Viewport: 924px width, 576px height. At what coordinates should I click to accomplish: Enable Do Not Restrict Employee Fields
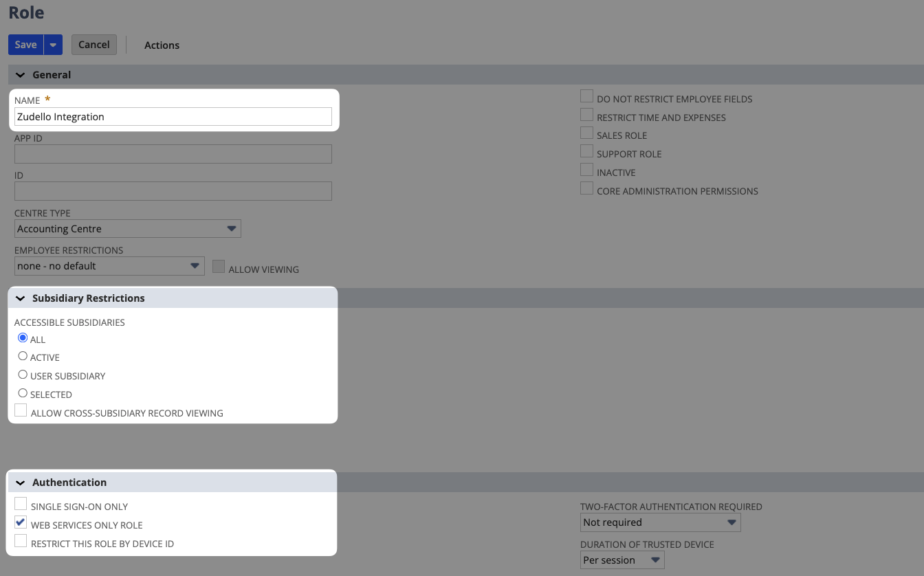pos(586,96)
